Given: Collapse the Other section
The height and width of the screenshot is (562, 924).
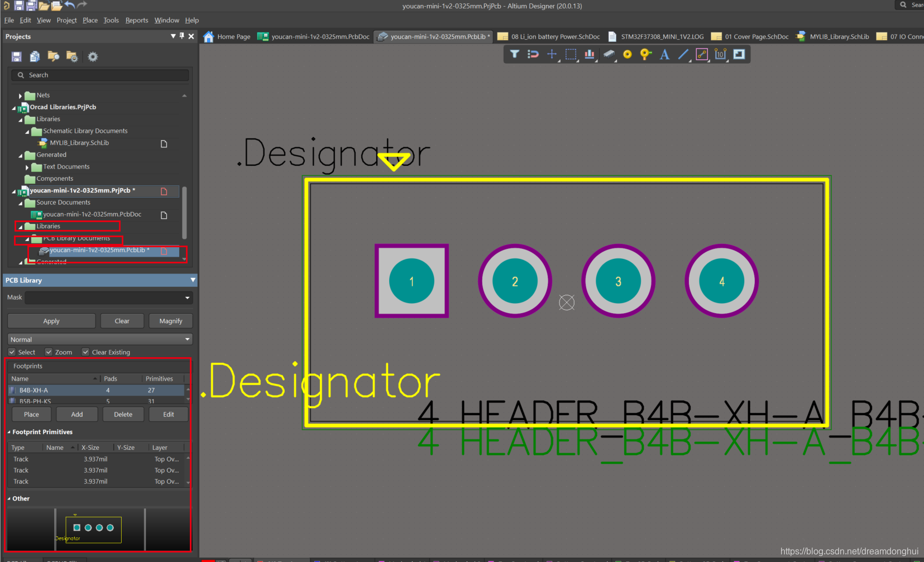Looking at the screenshot, I should (9, 498).
